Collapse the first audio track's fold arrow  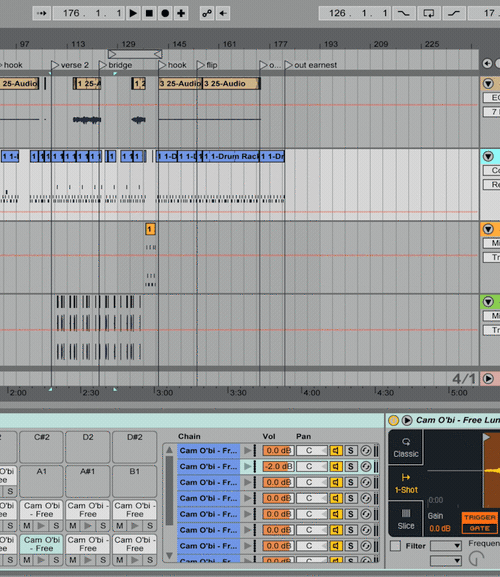(x=488, y=84)
